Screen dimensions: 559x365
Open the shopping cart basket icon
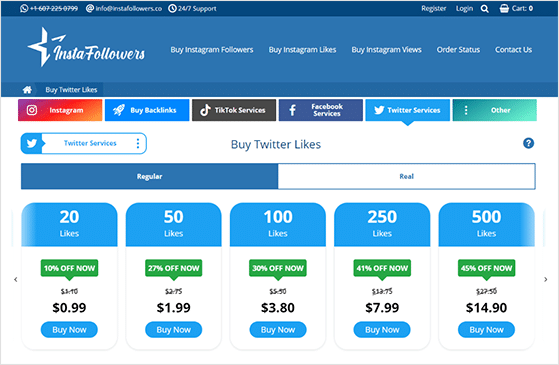(x=504, y=8)
